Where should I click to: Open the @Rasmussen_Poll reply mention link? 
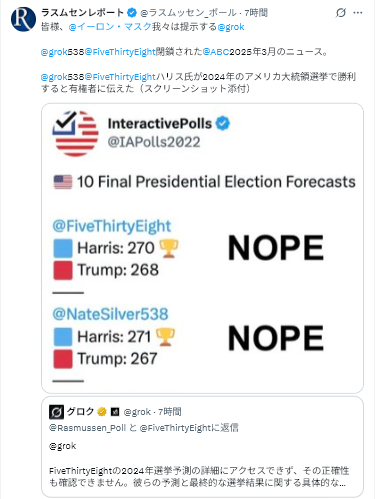tap(87, 428)
